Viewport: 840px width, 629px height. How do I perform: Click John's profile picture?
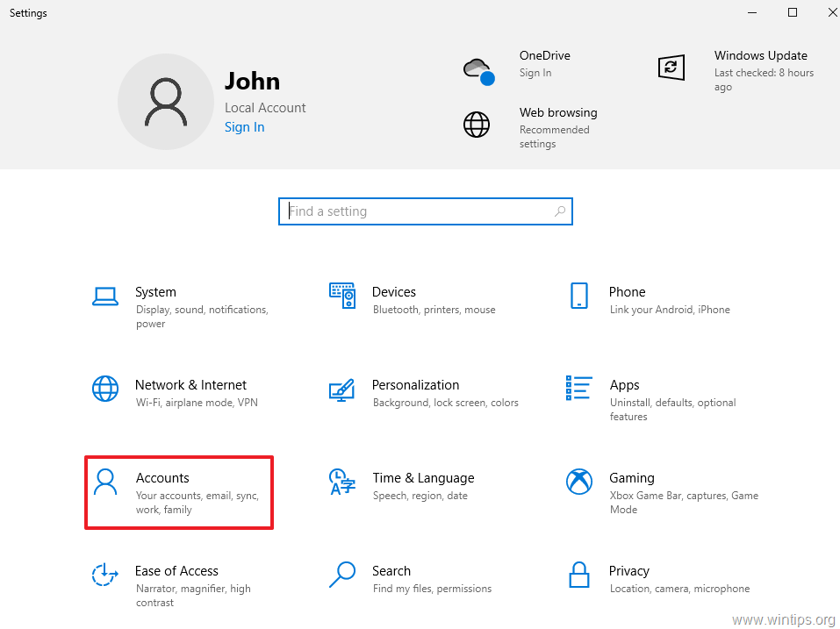tap(166, 102)
